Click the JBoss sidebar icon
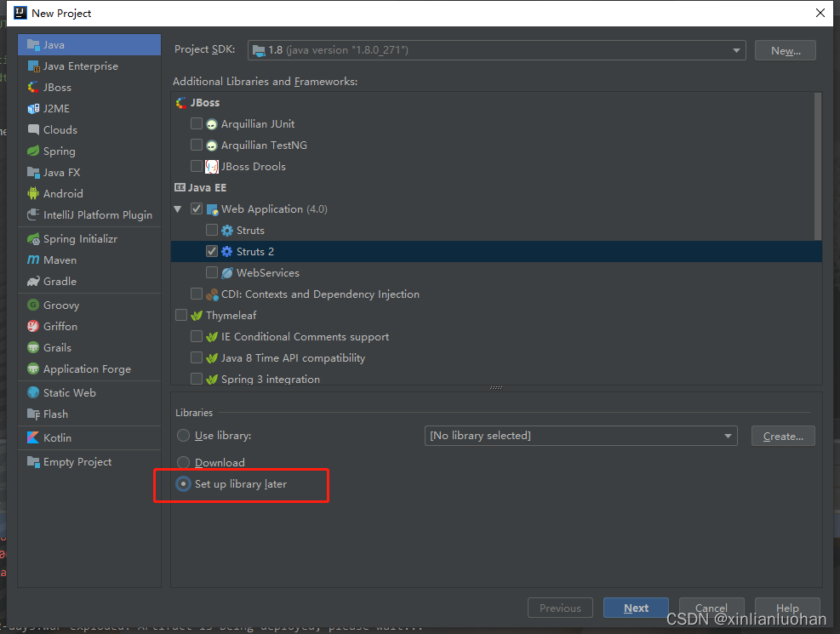 [33, 88]
